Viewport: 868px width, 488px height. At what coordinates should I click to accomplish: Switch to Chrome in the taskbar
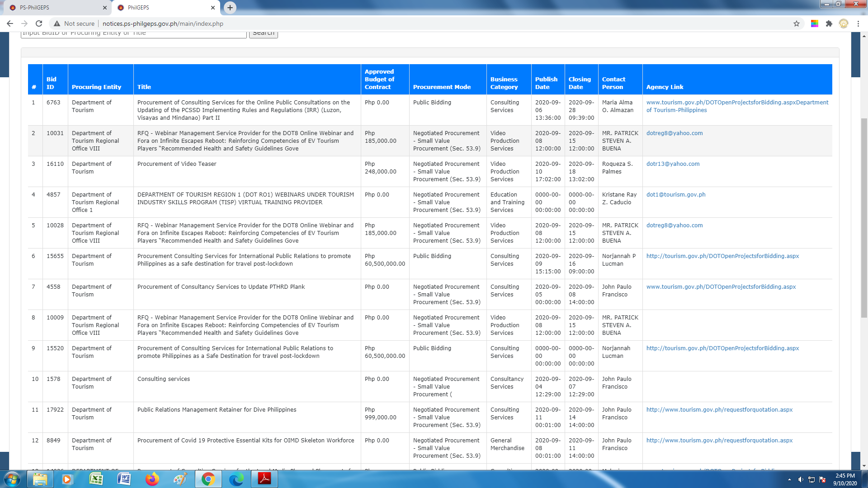(x=208, y=479)
